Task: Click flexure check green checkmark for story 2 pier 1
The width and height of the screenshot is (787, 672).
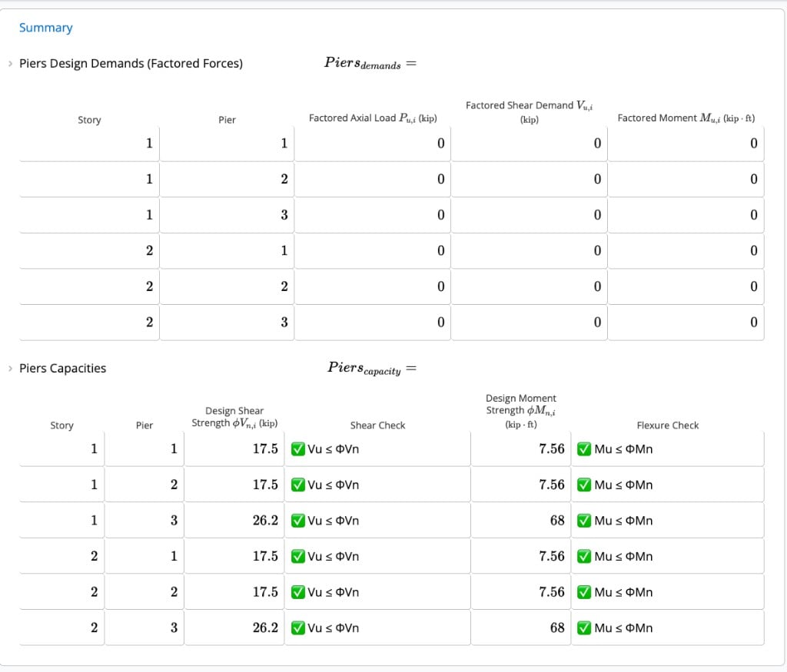Action: tap(584, 556)
